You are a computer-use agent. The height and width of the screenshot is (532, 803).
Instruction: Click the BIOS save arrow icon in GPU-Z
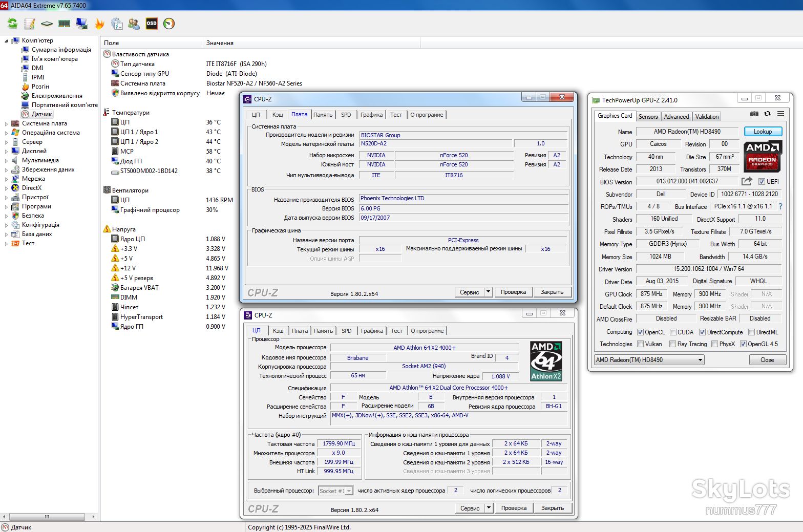[x=747, y=181]
